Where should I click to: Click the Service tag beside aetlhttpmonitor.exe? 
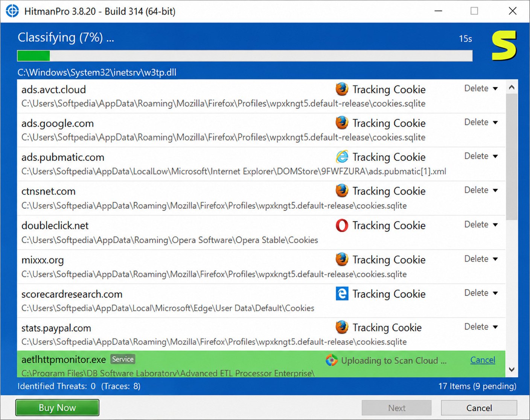(x=123, y=359)
